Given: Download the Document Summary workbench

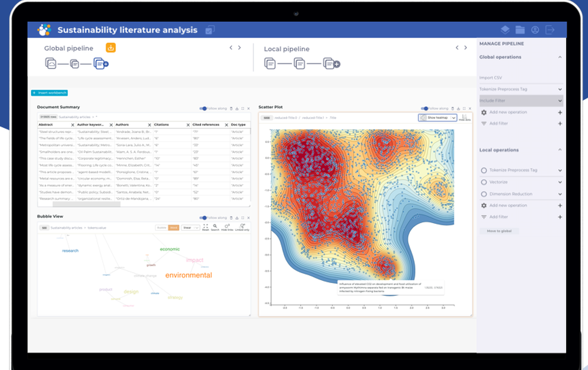Looking at the screenshot, I should 237,109.
